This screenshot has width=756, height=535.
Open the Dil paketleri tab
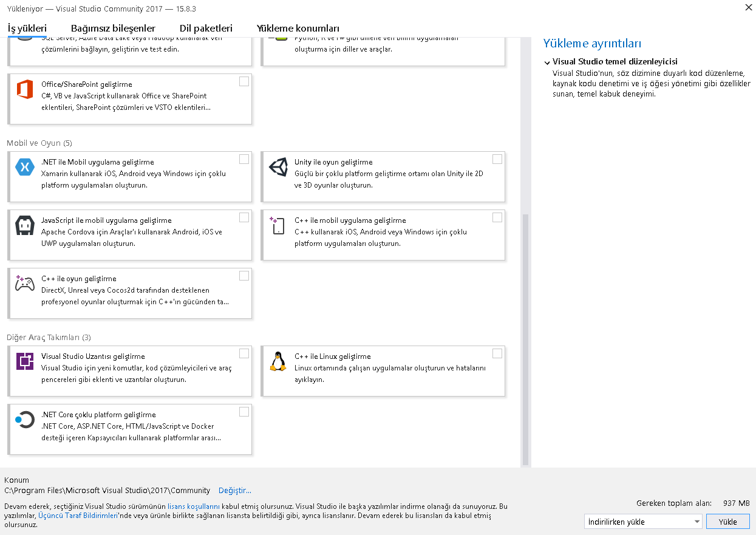(206, 29)
